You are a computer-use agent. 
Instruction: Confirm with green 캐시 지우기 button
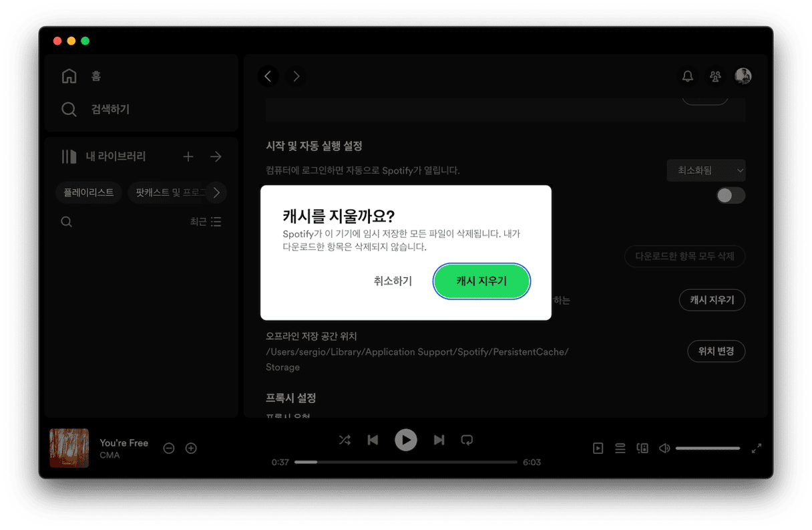(x=481, y=281)
